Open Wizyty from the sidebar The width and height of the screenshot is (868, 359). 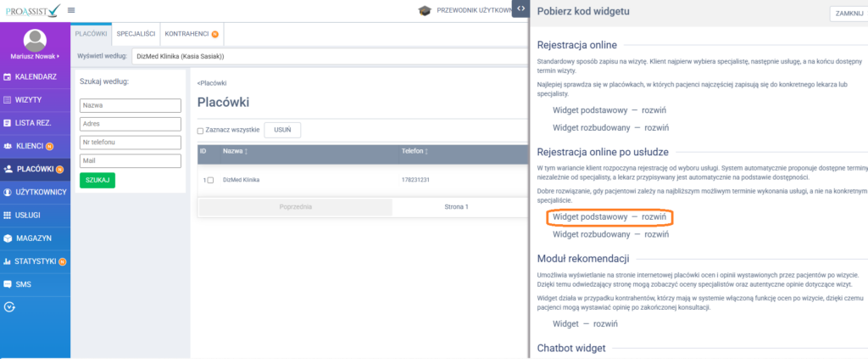8,100
